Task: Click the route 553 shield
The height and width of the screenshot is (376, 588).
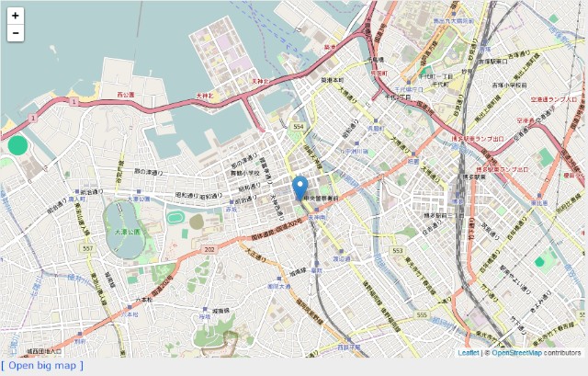Action: coord(397,250)
